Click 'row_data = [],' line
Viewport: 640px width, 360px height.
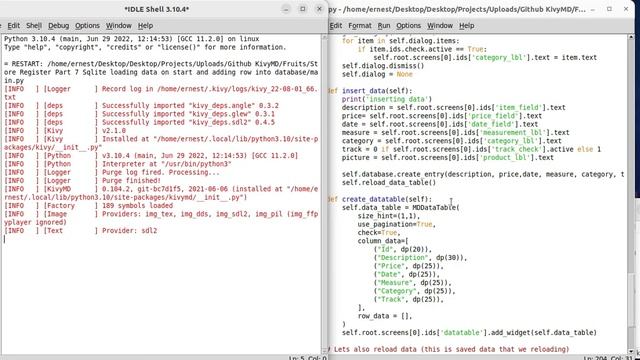click(x=385, y=316)
